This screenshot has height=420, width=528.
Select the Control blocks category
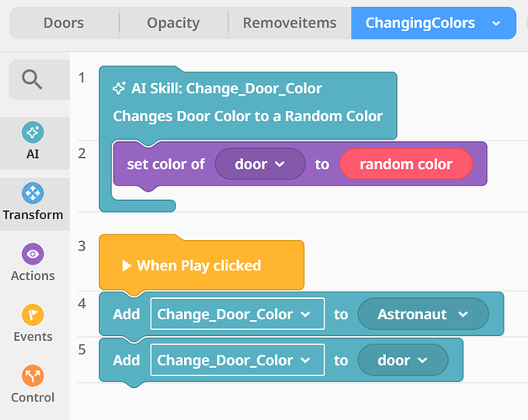click(33, 385)
